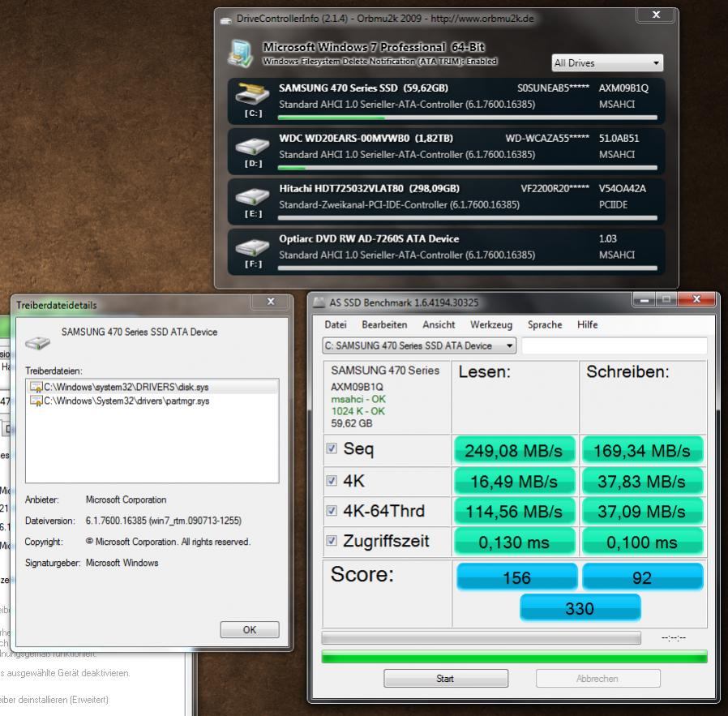
Task: Click the read access time 0,130 ms
Action: [514, 542]
